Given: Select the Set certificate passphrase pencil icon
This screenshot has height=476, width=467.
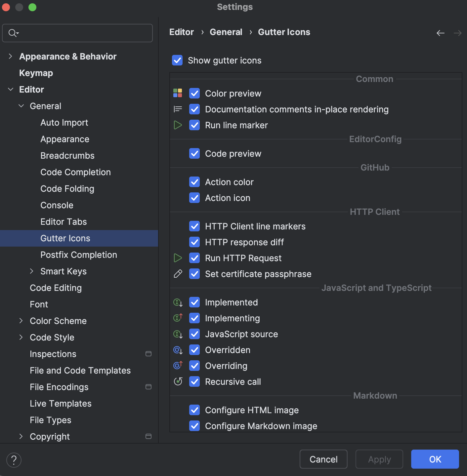Looking at the screenshot, I should 178,274.
